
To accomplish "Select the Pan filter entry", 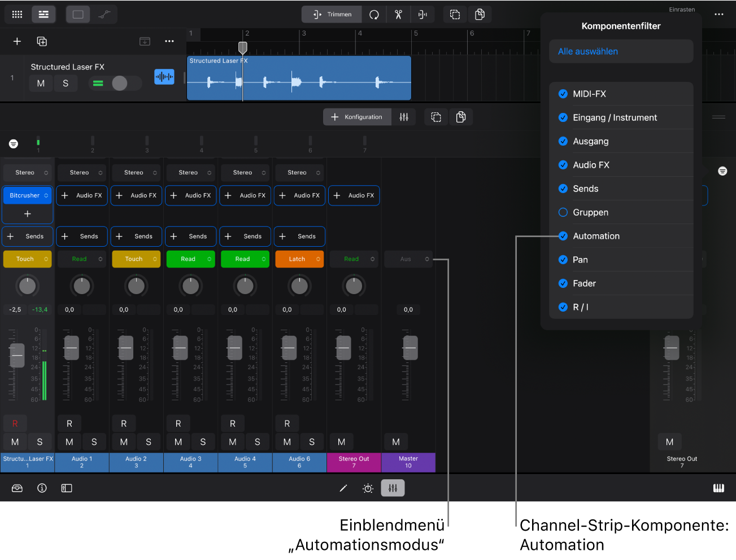I will point(580,260).
